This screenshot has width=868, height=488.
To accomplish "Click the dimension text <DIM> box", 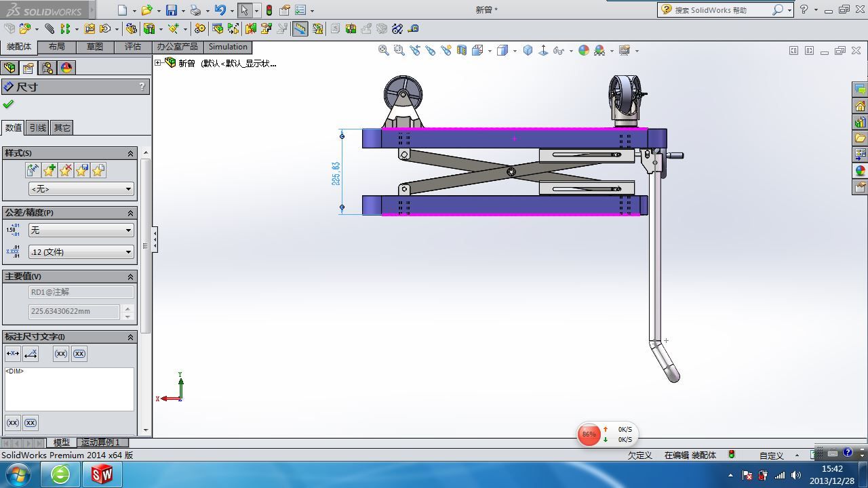I will pyautogui.click(x=69, y=389).
